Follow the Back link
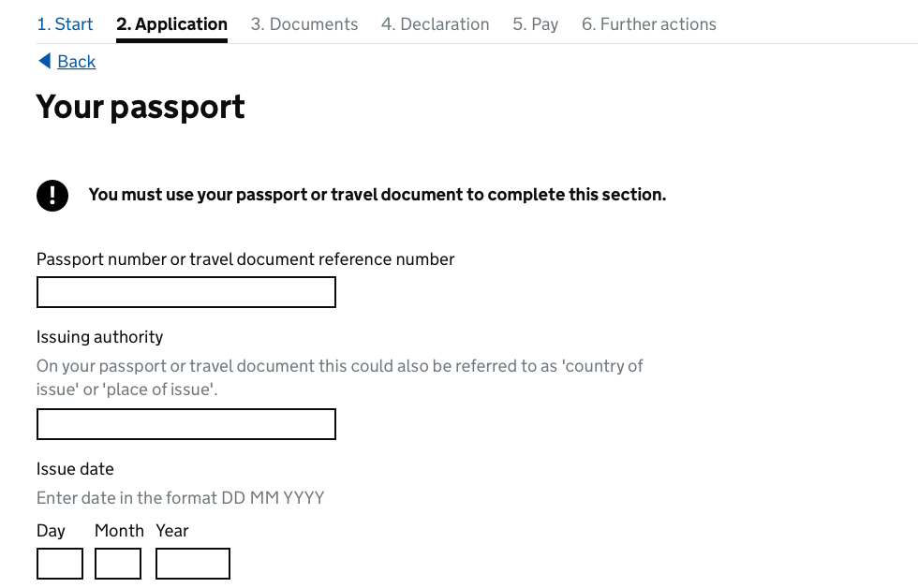The width and height of the screenshot is (918, 588). click(x=76, y=62)
